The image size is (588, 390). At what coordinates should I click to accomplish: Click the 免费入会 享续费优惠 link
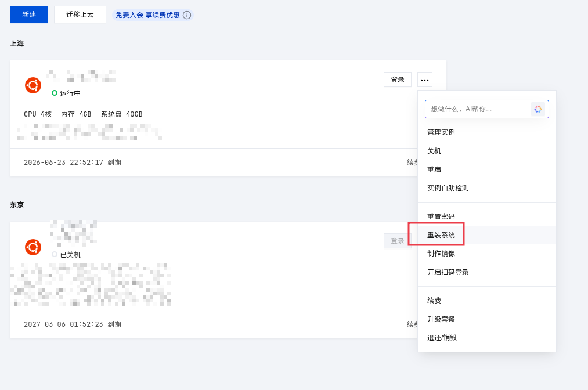147,15
